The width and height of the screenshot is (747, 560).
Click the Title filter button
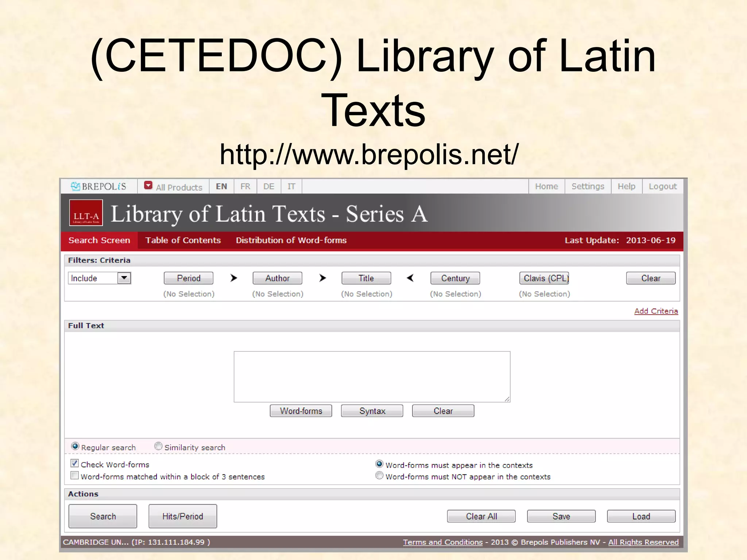pos(366,278)
